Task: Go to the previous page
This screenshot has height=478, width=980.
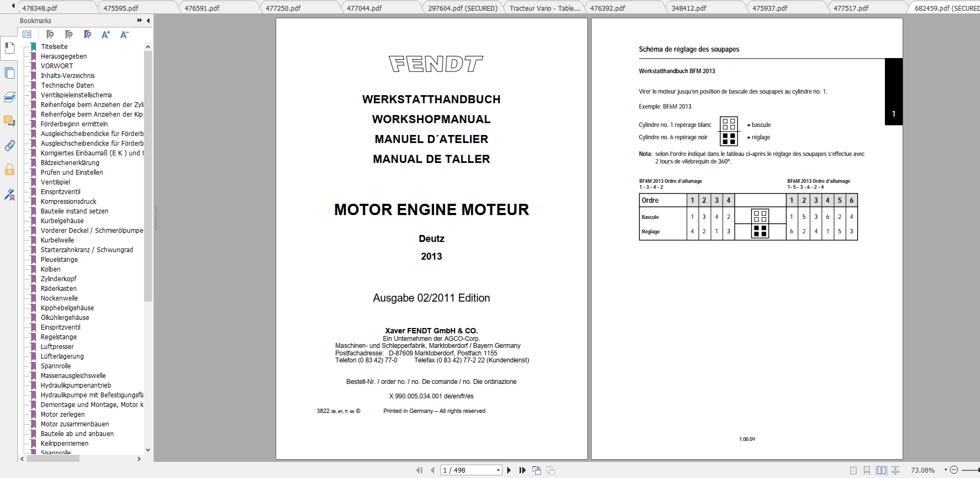Action: click(x=433, y=470)
